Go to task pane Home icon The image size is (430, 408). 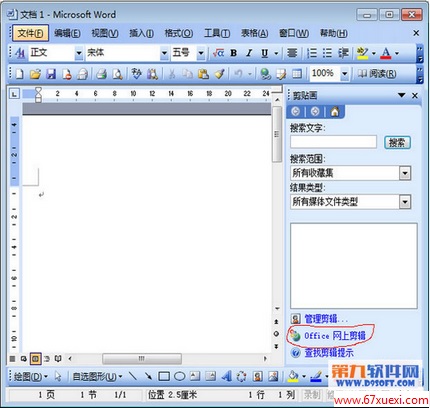(335, 112)
